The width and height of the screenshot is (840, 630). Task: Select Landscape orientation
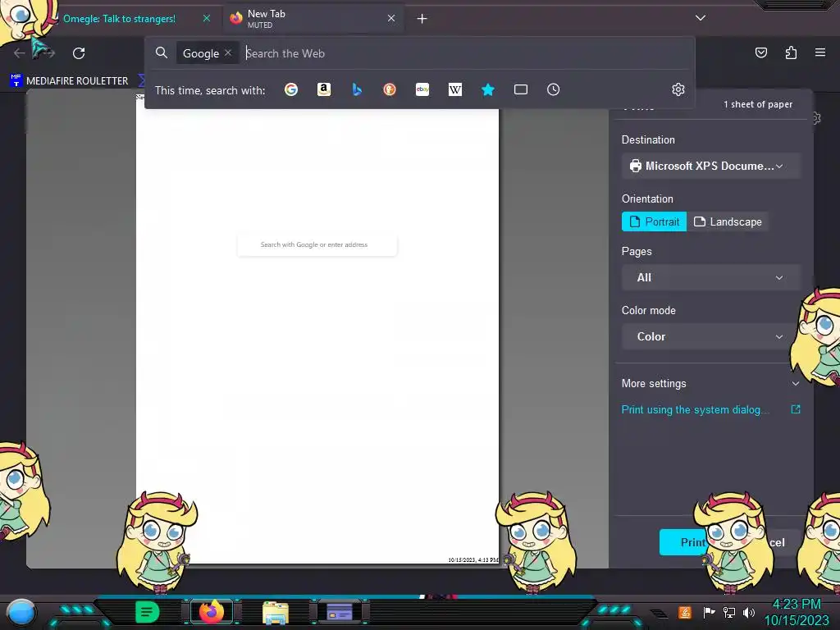(x=728, y=221)
